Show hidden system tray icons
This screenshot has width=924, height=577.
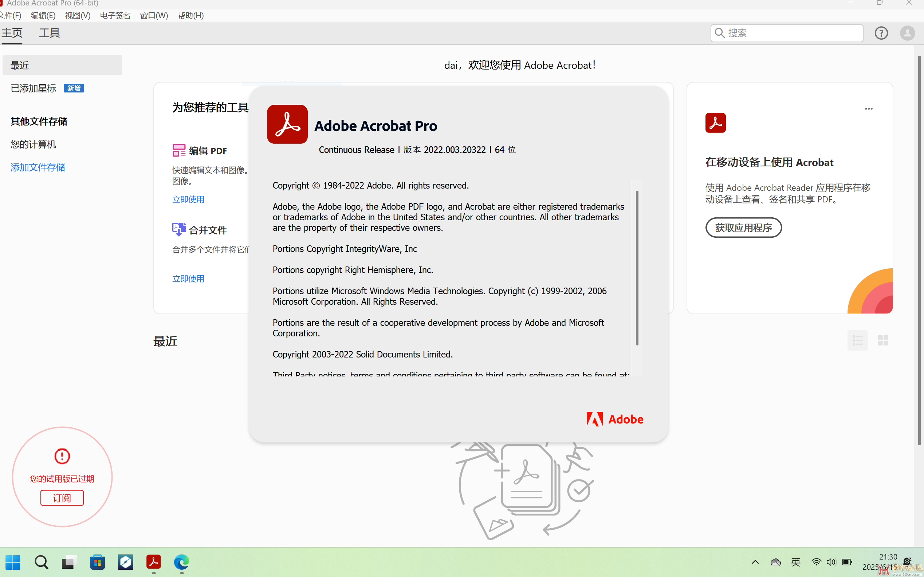pos(755,562)
